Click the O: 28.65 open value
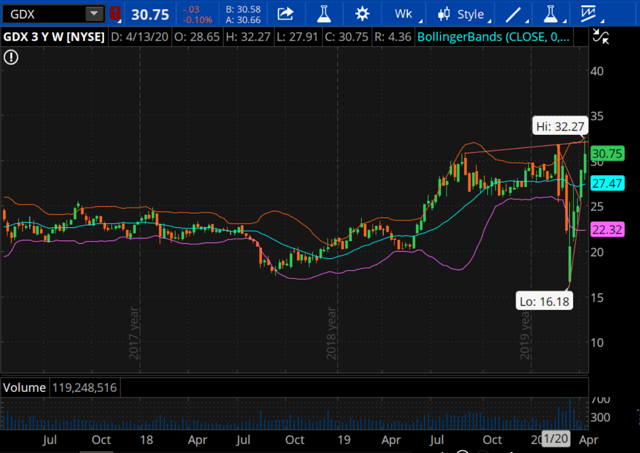 click(x=197, y=37)
